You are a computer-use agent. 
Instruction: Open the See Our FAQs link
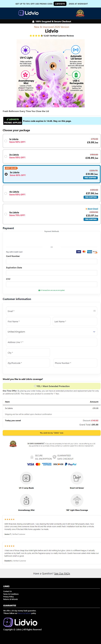[62, 573]
